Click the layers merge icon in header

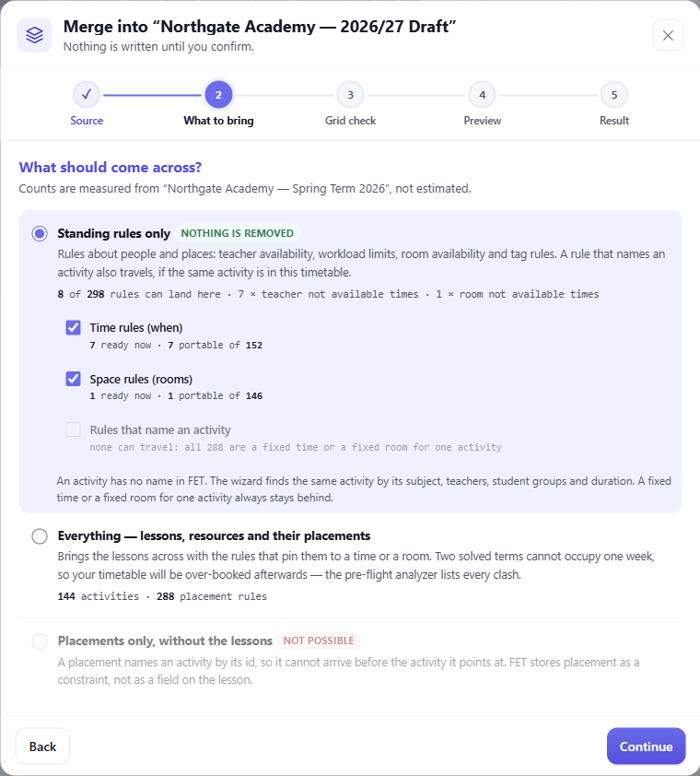pyautogui.click(x=35, y=35)
